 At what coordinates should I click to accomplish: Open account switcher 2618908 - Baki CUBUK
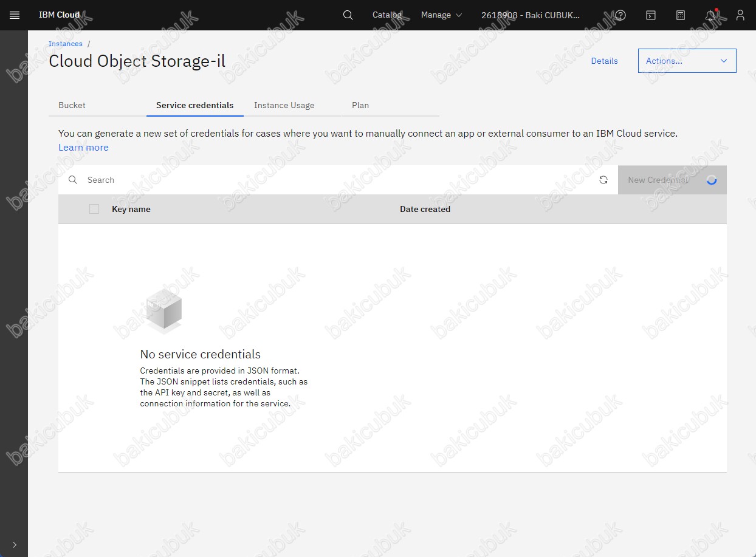coord(531,15)
